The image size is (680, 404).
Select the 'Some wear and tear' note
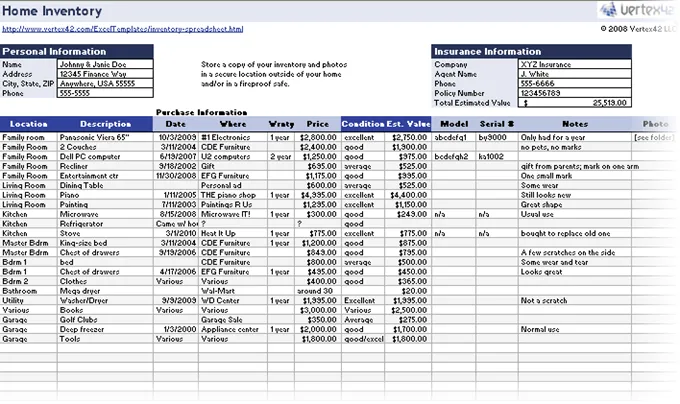(575, 262)
